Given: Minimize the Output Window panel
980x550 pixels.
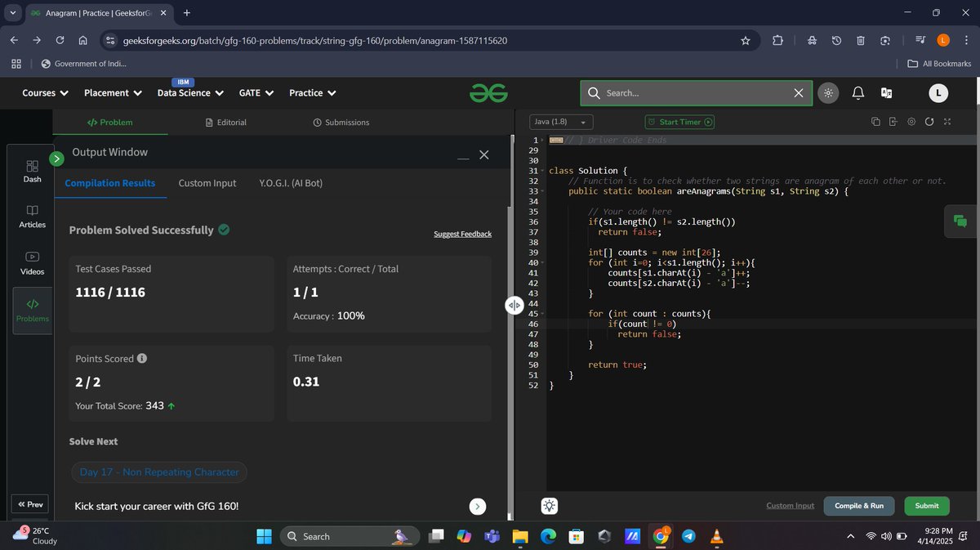Looking at the screenshot, I should pos(463,156).
